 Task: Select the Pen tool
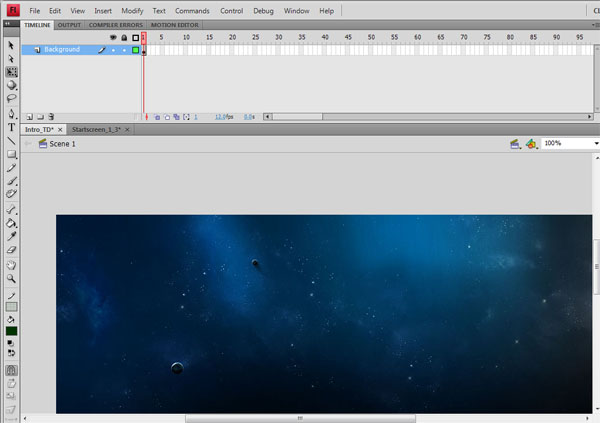click(11, 114)
